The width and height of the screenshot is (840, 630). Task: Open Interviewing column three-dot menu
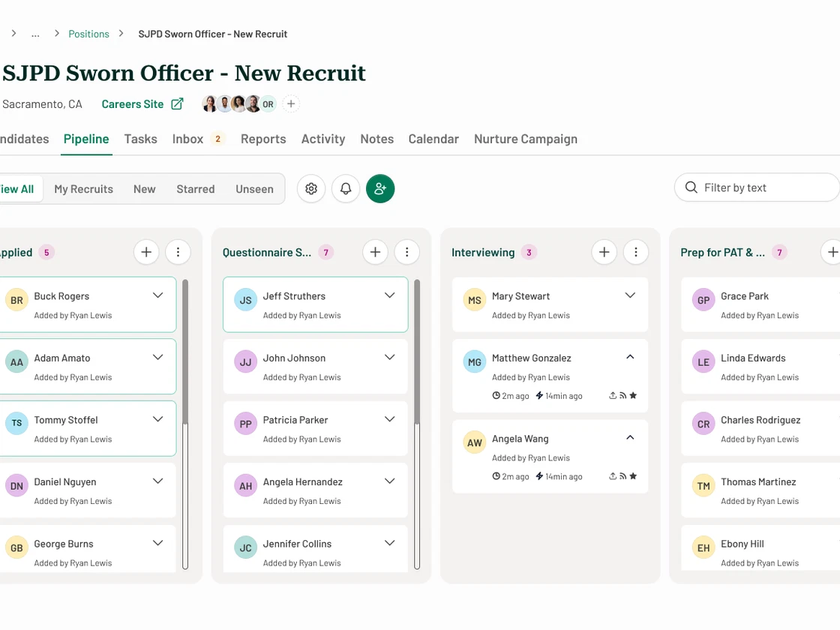[x=636, y=253]
